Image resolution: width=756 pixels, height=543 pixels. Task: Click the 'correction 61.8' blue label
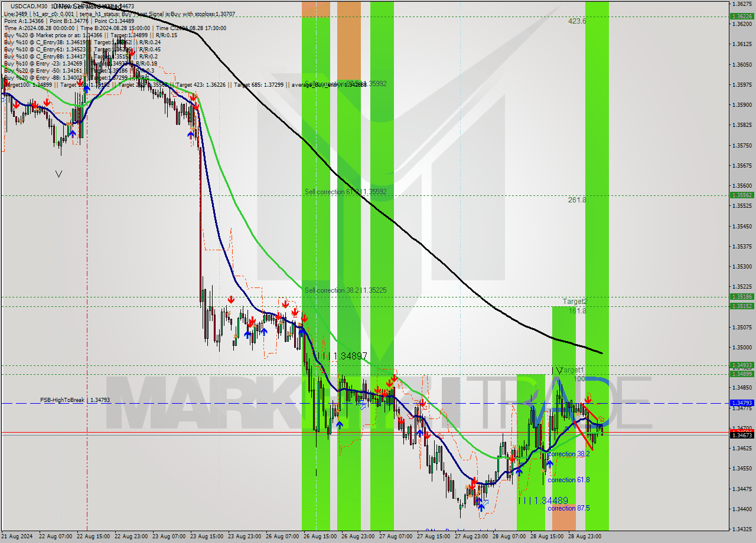tap(568, 480)
